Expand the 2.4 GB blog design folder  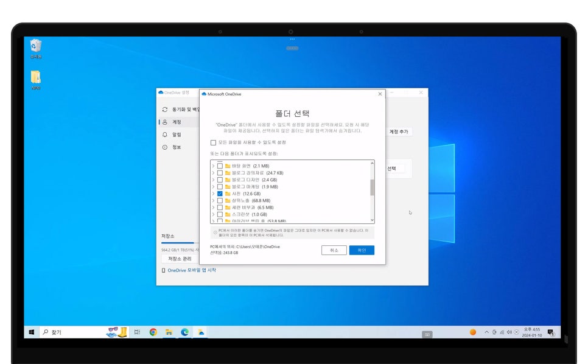[x=214, y=180]
